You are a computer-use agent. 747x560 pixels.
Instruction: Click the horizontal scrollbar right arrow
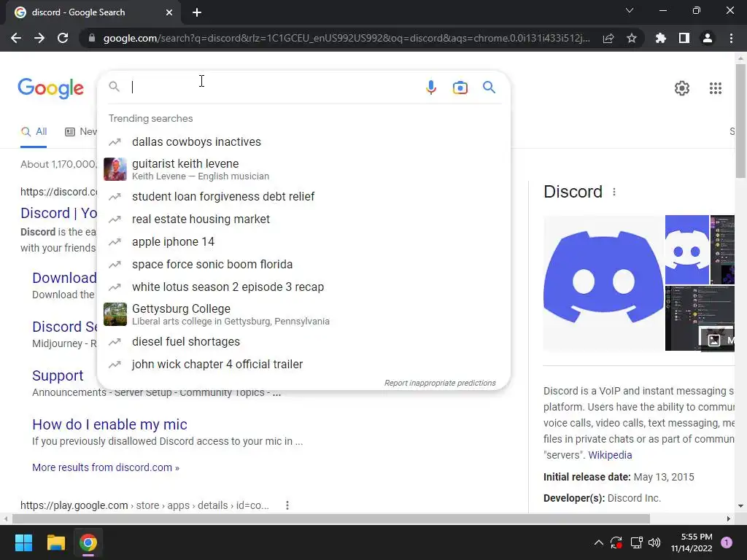[x=728, y=518]
